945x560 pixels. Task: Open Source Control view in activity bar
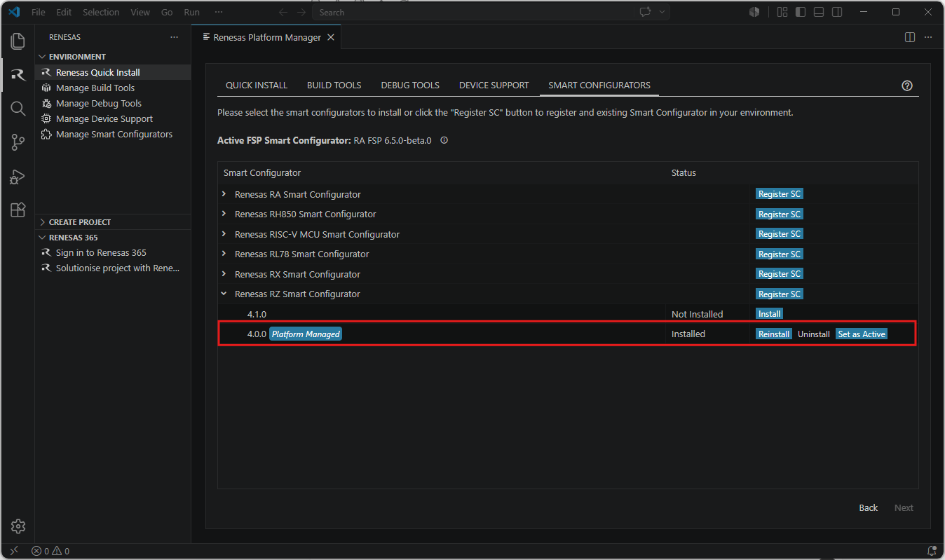point(18,142)
